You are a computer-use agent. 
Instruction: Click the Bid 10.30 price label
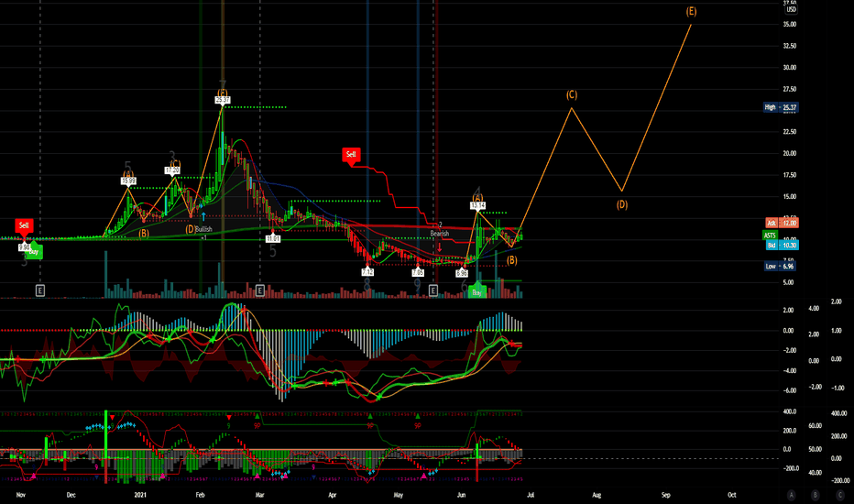[783, 246]
